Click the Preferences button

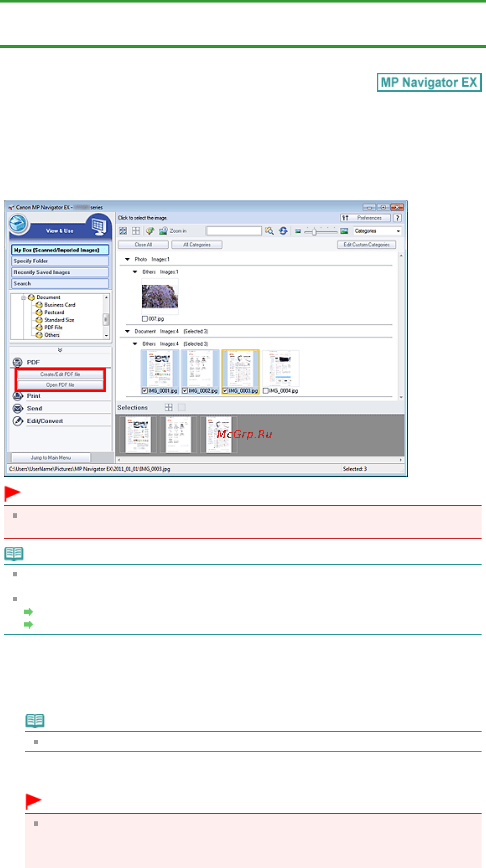click(x=365, y=218)
